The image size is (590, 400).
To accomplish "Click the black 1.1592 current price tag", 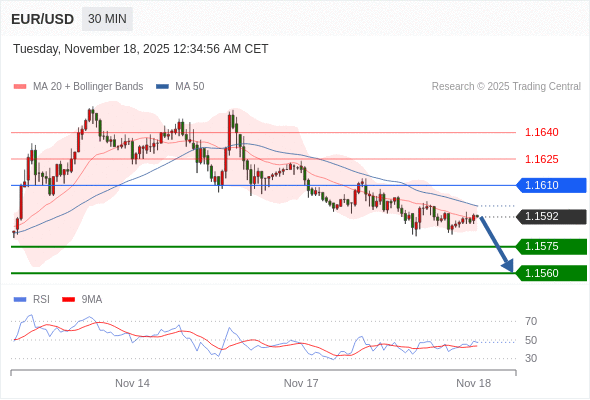I will 552,217.
